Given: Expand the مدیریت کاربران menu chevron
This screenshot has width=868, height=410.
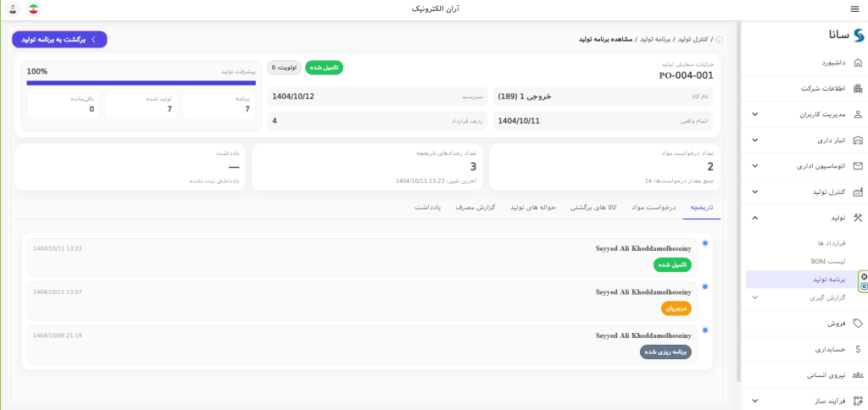Looking at the screenshot, I should point(755,114).
